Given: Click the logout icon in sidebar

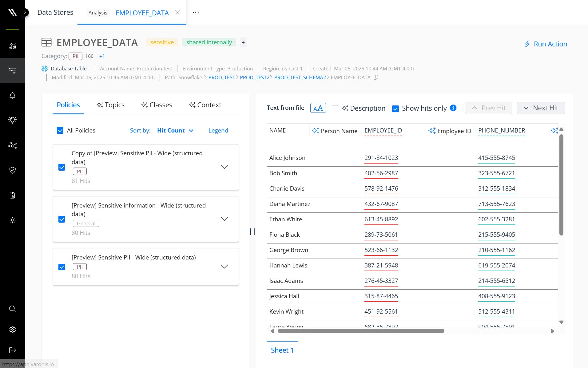Looking at the screenshot, I should [x=12, y=350].
